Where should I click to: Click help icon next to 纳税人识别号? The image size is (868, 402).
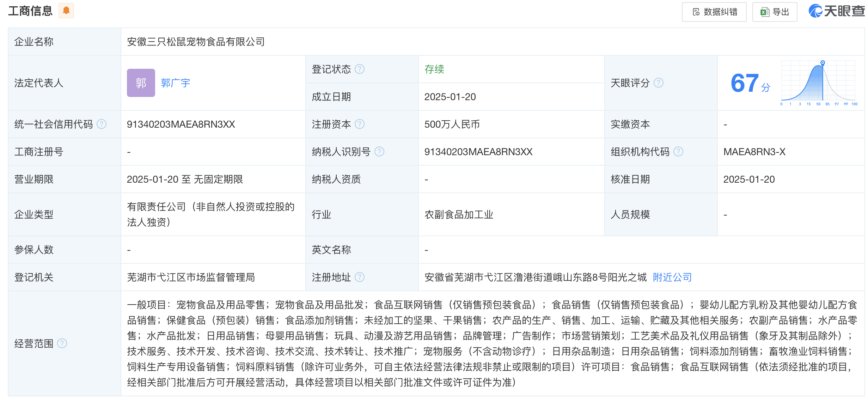coord(379,152)
